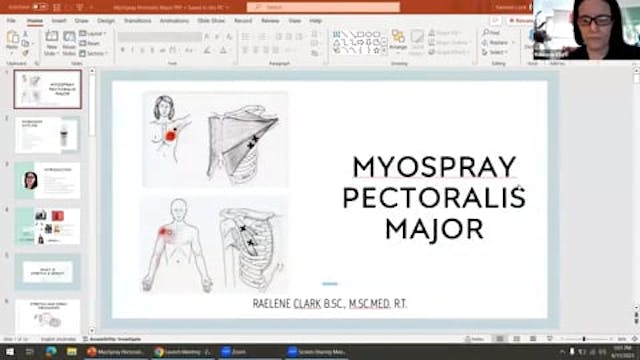This screenshot has height=360, width=640.
Task: Toggle the AutoSave switch in the title bar
Action: tap(40, 7)
